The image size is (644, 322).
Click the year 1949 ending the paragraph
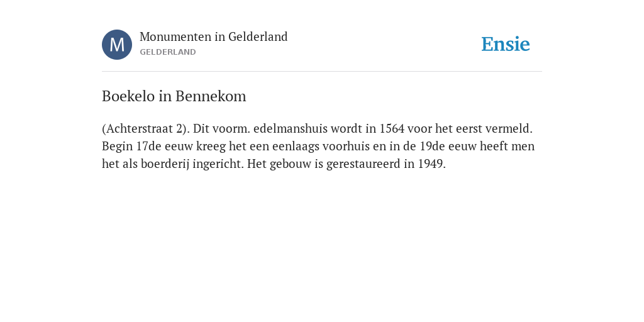431,164
